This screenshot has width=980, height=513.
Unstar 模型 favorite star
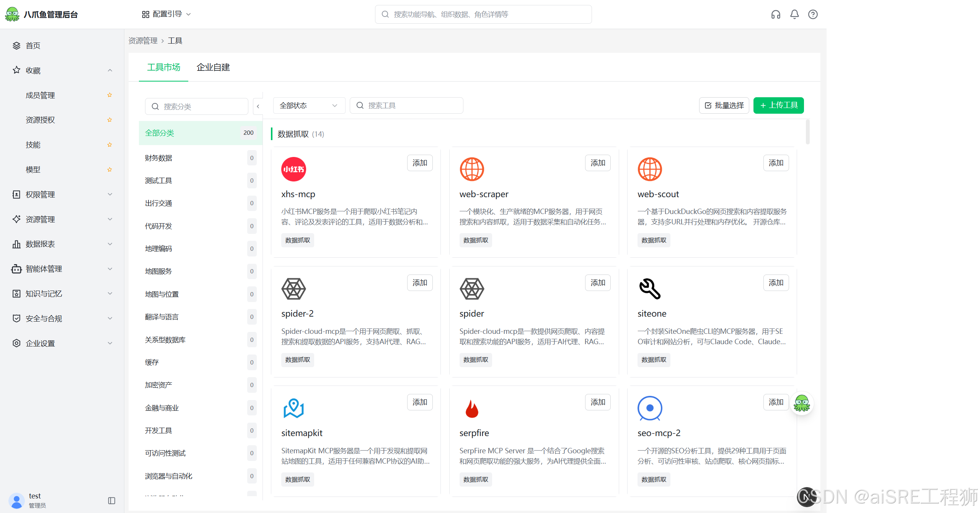(109, 170)
